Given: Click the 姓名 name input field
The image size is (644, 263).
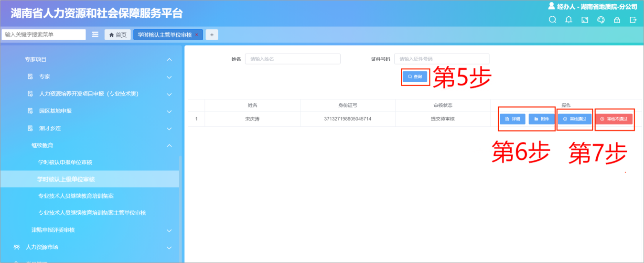Looking at the screenshot, I should [292, 59].
